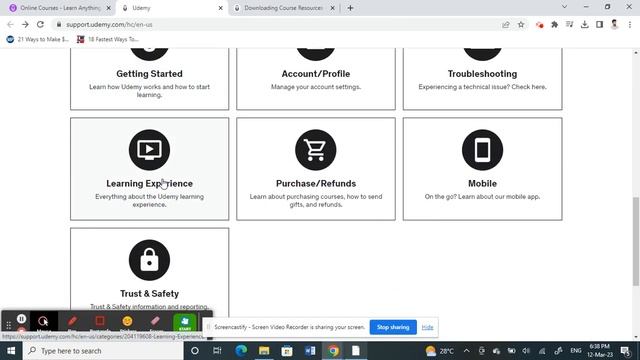Reload the Udemy support page
The height and width of the screenshot is (360, 640).
(40, 24)
